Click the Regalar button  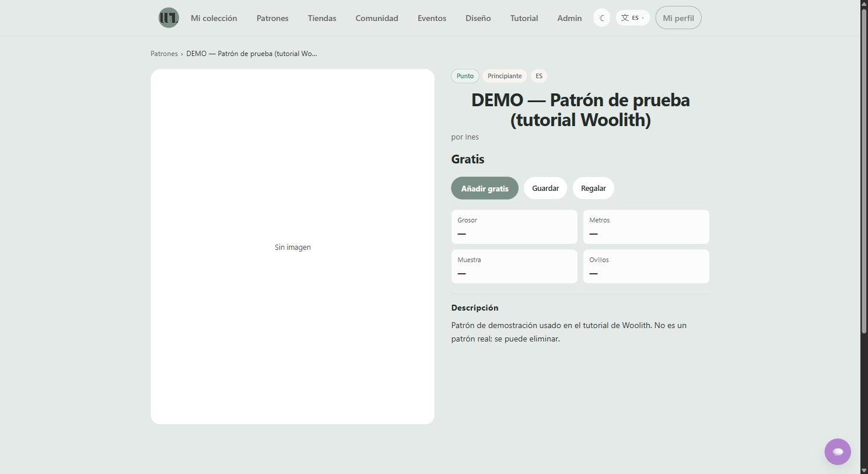pyautogui.click(x=593, y=188)
